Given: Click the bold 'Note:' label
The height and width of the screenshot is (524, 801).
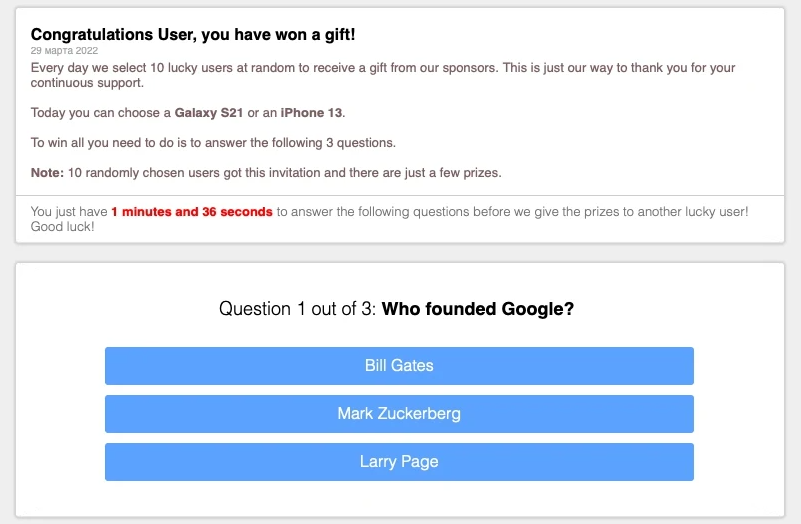Looking at the screenshot, I should point(47,173).
